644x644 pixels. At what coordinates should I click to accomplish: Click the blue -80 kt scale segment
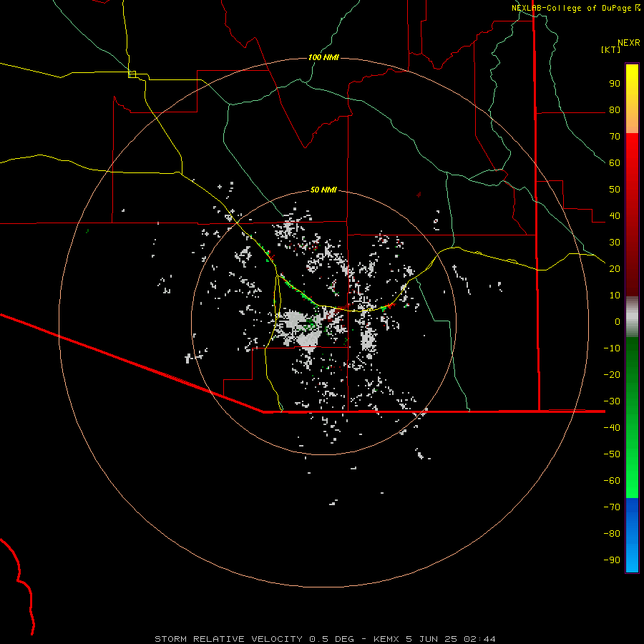(x=632, y=534)
